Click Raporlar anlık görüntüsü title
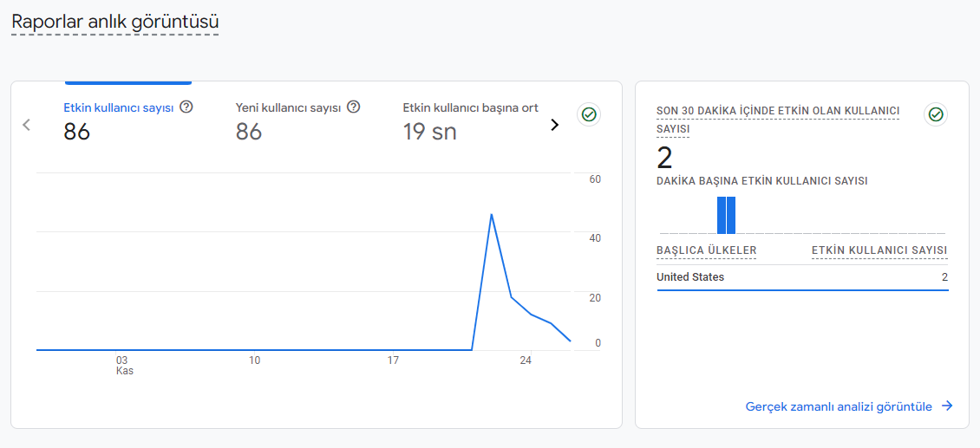This screenshot has height=448, width=980. (115, 22)
